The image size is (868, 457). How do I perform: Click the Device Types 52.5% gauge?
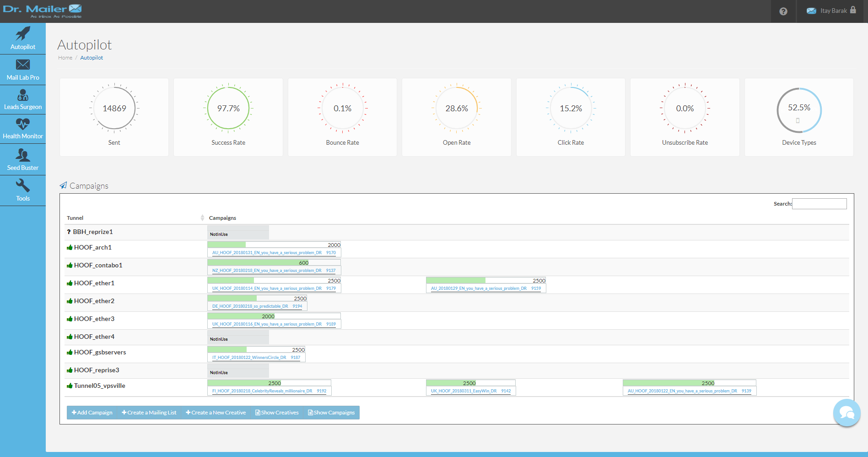click(x=799, y=110)
